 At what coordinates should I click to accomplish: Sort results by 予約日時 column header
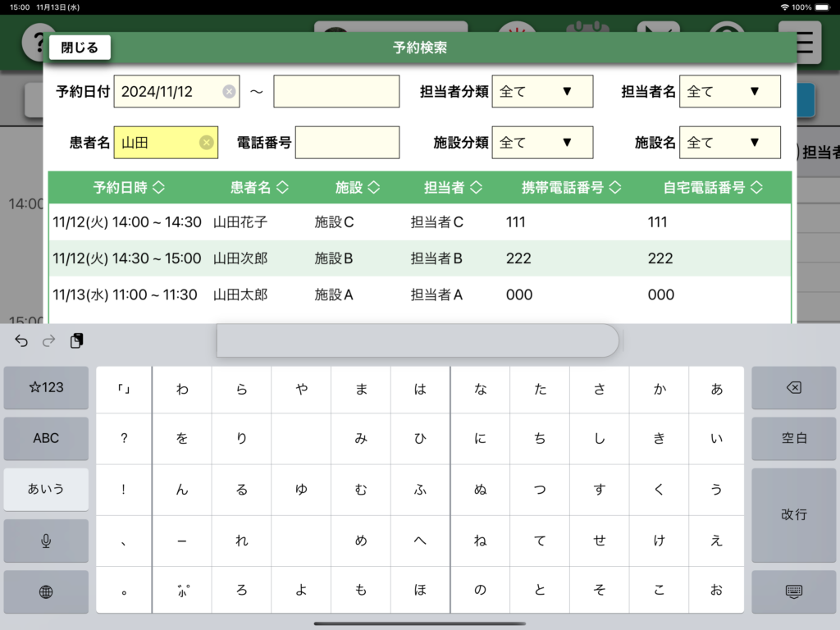129,188
